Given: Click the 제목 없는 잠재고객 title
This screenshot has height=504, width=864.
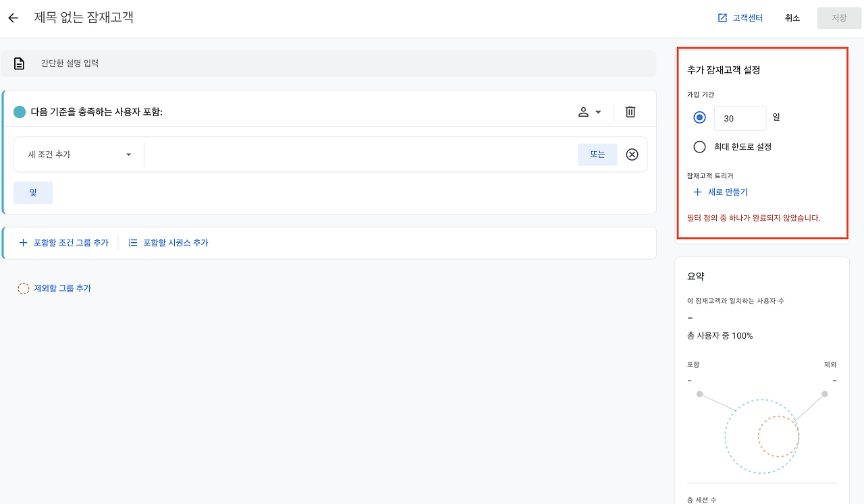Looking at the screenshot, I should 84,18.
